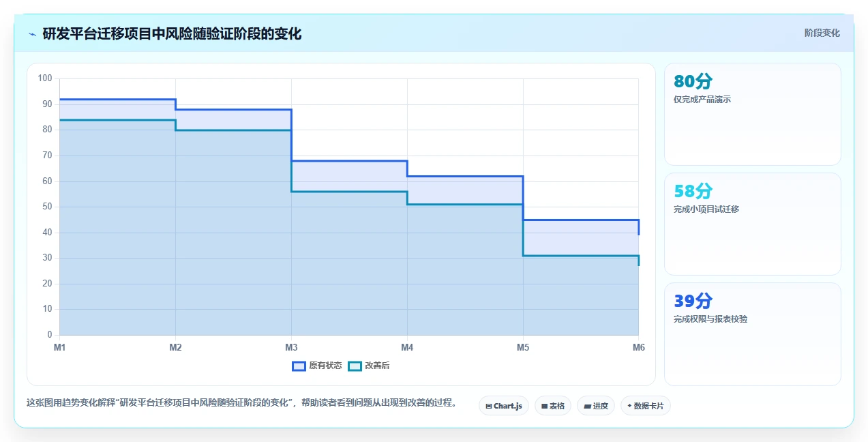Click the 进度 tag

coord(596,406)
